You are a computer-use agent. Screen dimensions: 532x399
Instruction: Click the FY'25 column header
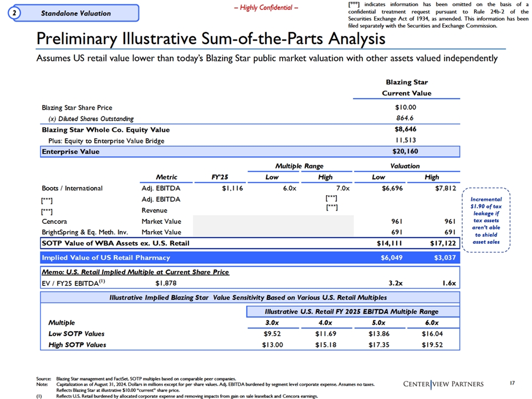click(x=220, y=177)
